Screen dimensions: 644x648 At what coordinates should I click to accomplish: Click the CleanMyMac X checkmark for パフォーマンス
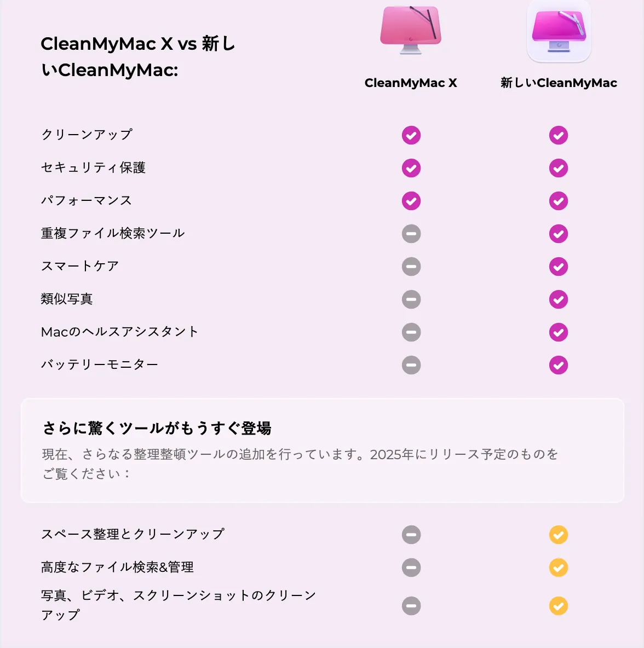[411, 201]
